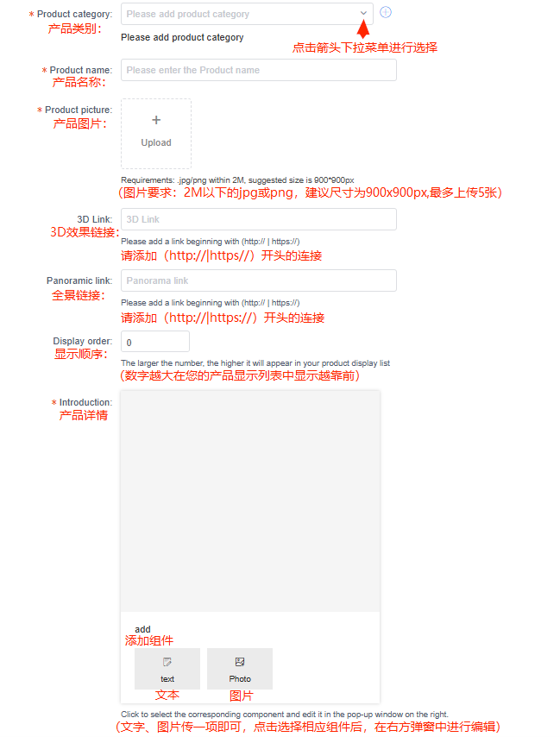Click the info icon beside Product category

coord(386,12)
